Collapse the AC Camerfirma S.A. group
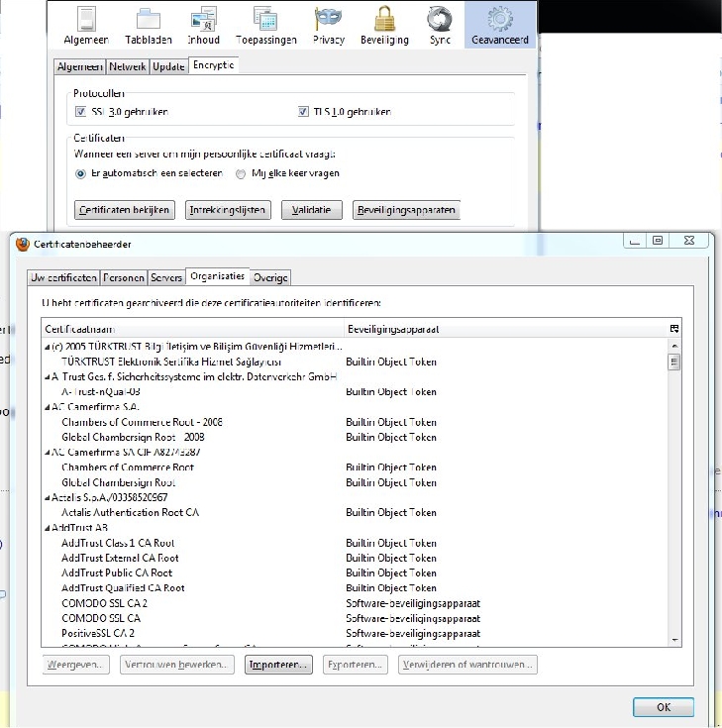 [47, 407]
